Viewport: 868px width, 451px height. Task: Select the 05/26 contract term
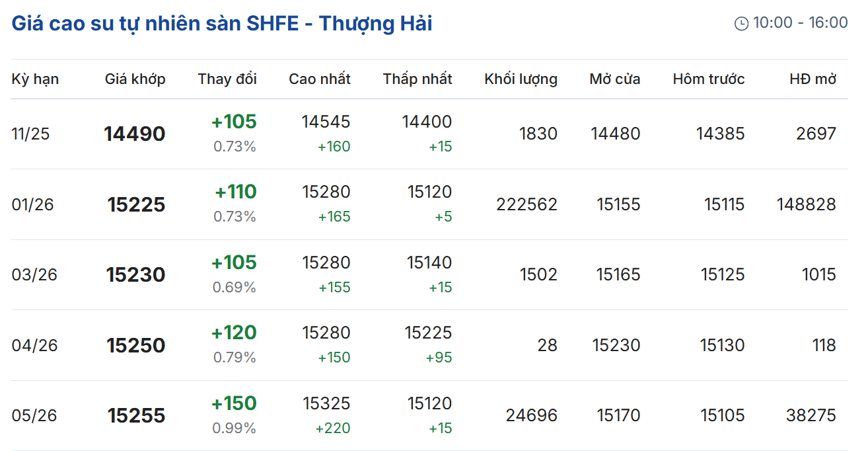click(x=34, y=415)
